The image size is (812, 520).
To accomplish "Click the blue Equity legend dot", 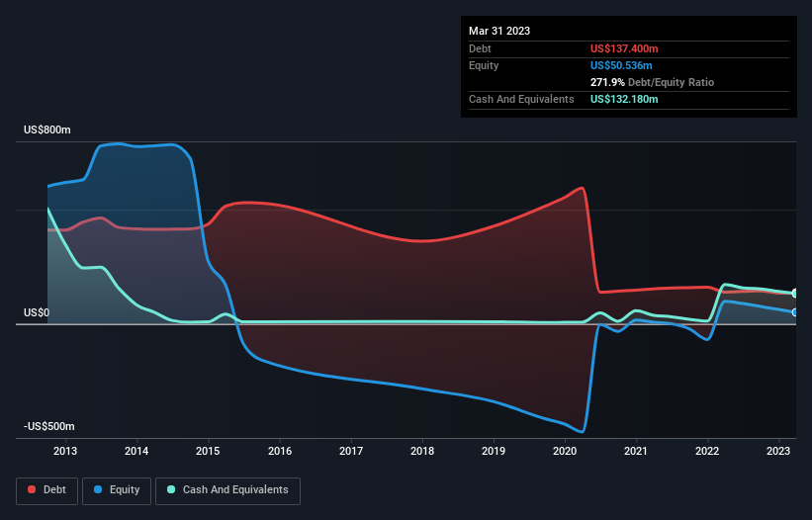I will tap(97, 489).
